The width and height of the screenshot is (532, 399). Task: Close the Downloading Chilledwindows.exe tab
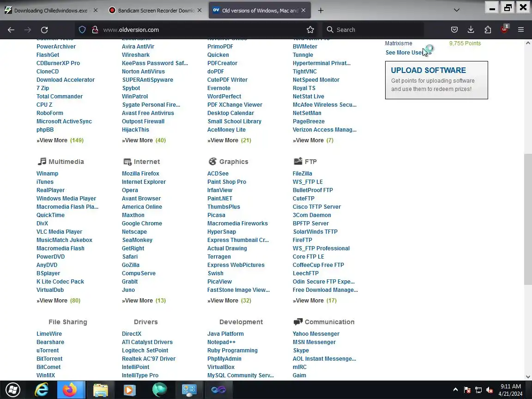(96, 11)
